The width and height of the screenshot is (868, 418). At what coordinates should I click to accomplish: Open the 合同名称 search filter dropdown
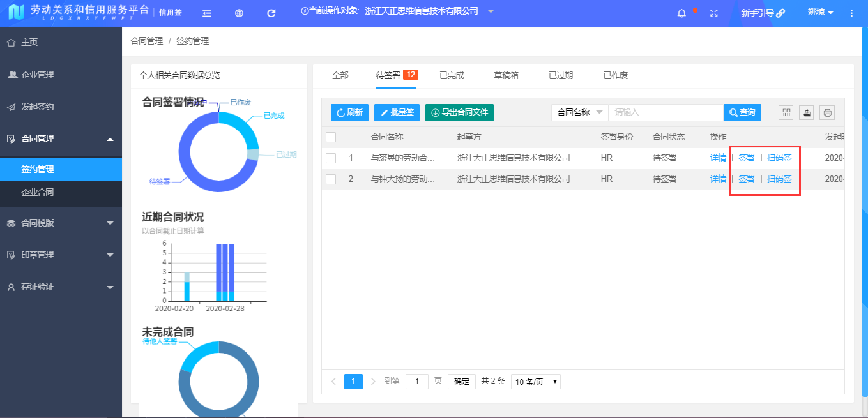tap(579, 112)
